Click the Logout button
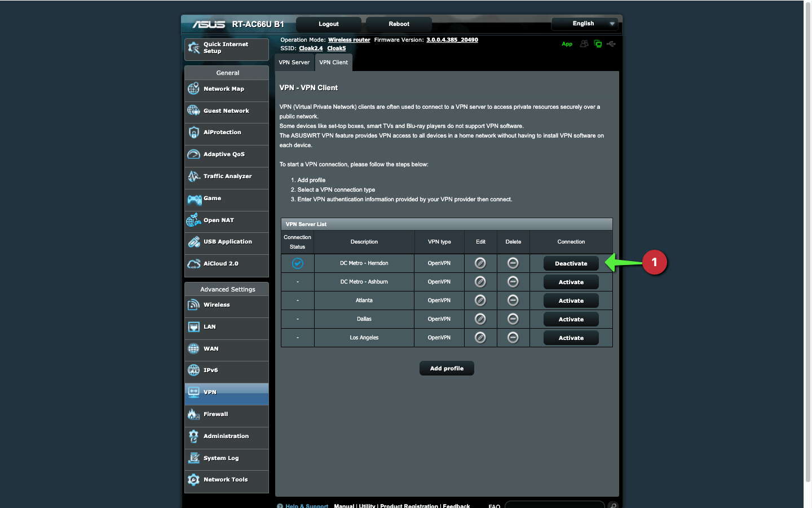 click(x=329, y=24)
